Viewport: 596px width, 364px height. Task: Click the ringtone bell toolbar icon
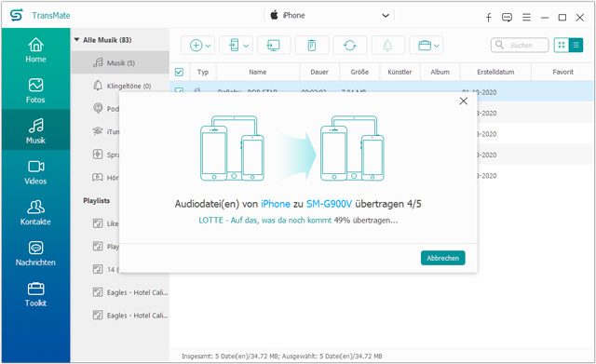point(387,46)
